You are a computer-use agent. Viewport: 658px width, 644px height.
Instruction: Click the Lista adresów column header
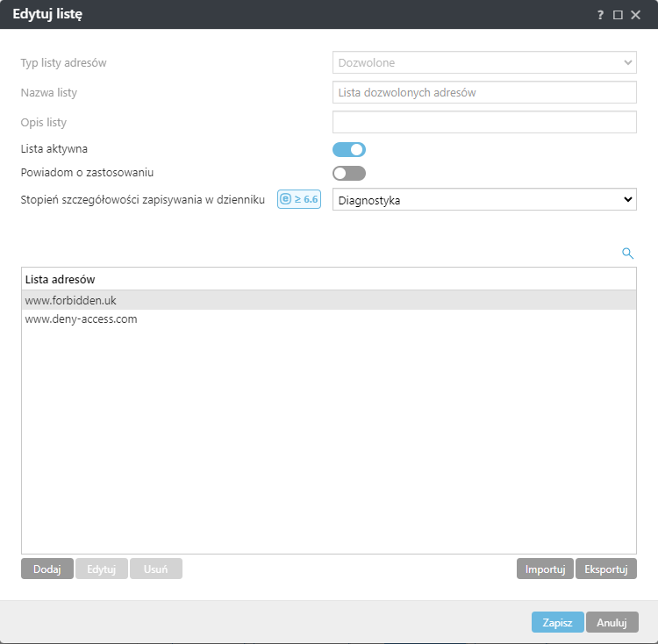coord(61,279)
